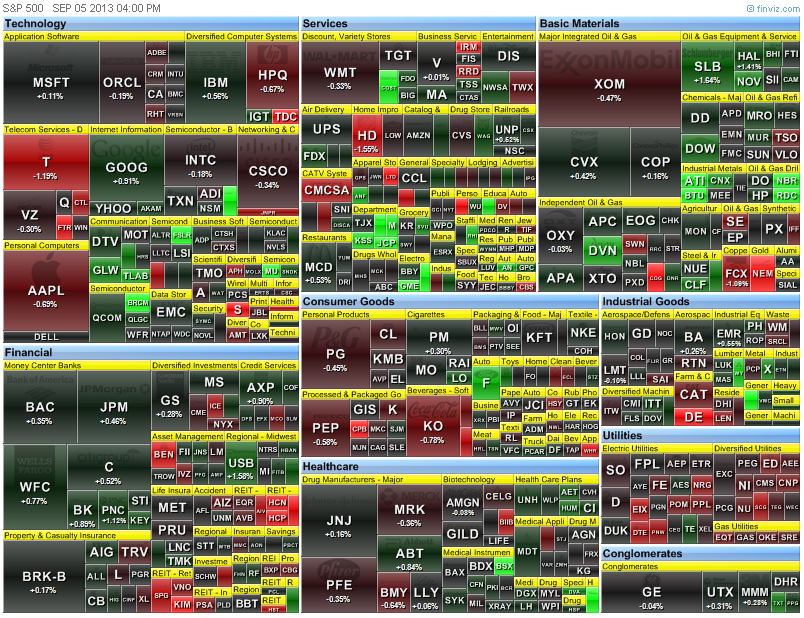This screenshot has width=804, height=618.
Task: Open the Utilities sector header
Action: 700,435
